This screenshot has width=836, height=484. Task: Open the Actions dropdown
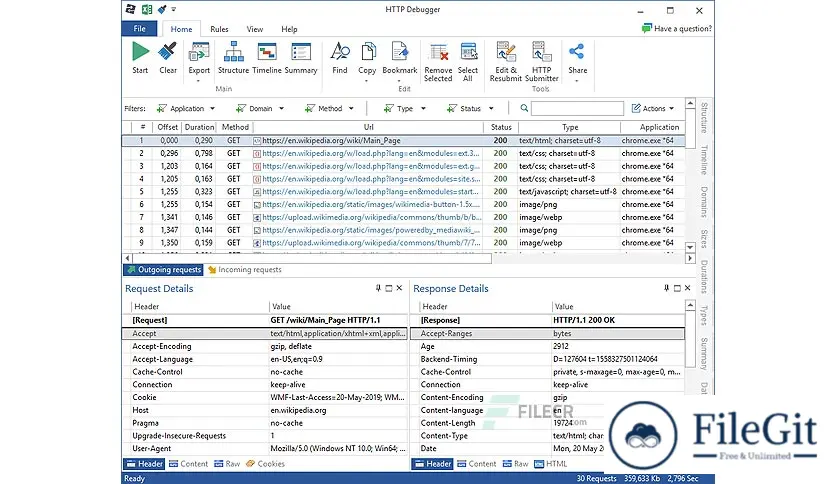(653, 108)
